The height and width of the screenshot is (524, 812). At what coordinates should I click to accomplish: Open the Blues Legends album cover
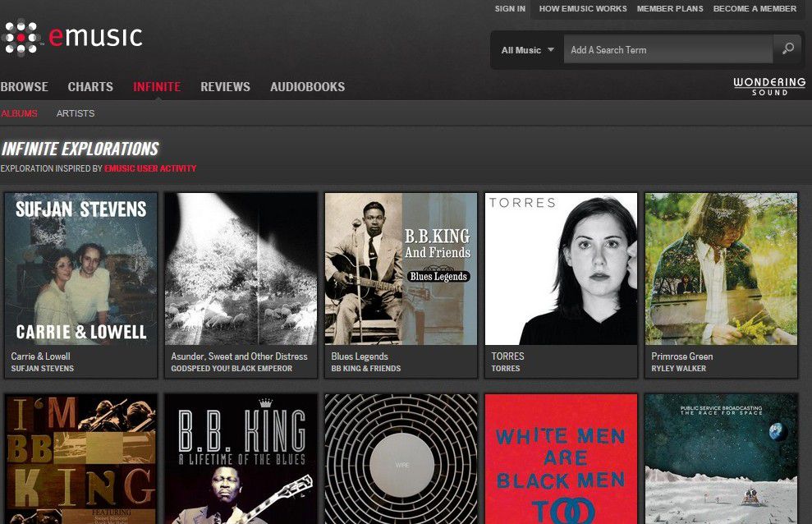tap(401, 269)
